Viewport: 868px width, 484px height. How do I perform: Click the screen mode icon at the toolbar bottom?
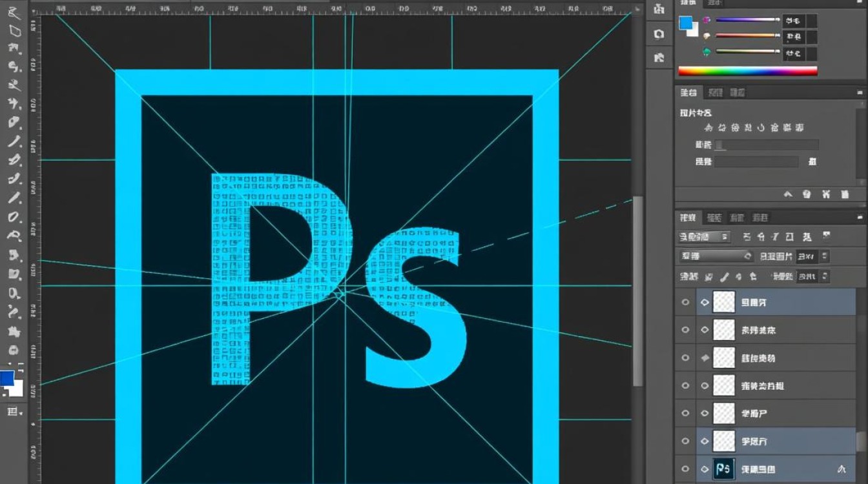[x=14, y=412]
